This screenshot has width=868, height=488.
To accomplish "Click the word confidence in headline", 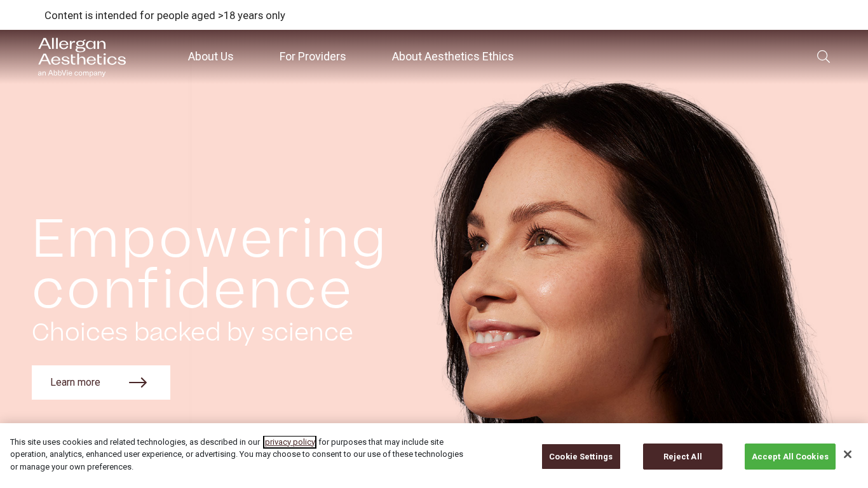I will (192, 289).
